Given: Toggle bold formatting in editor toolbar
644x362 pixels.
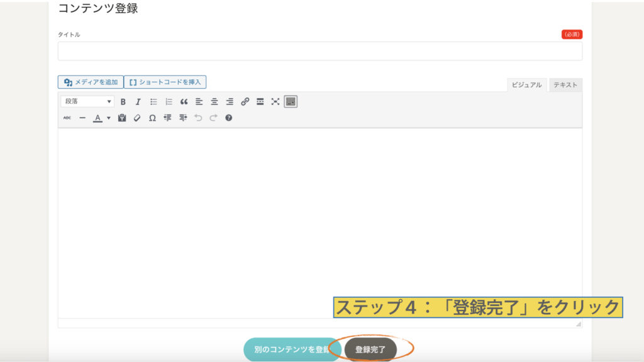Looking at the screenshot, I should [x=123, y=102].
